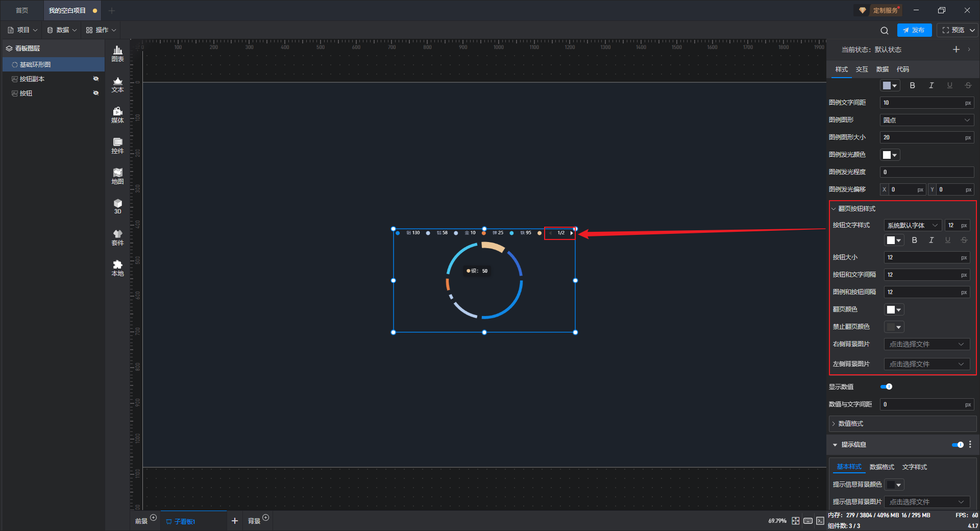The height and width of the screenshot is (531, 980).
Task: Open the 项目 menu
Action: click(x=22, y=30)
